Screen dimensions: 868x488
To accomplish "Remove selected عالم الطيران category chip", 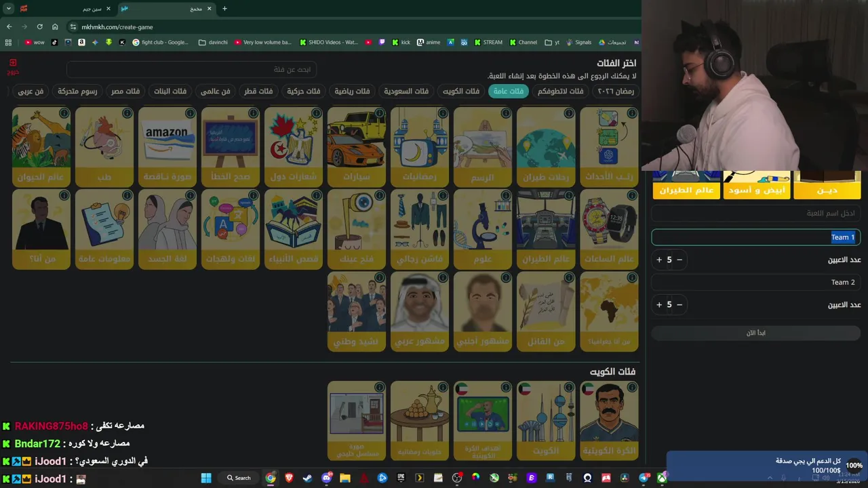I will [x=686, y=185].
